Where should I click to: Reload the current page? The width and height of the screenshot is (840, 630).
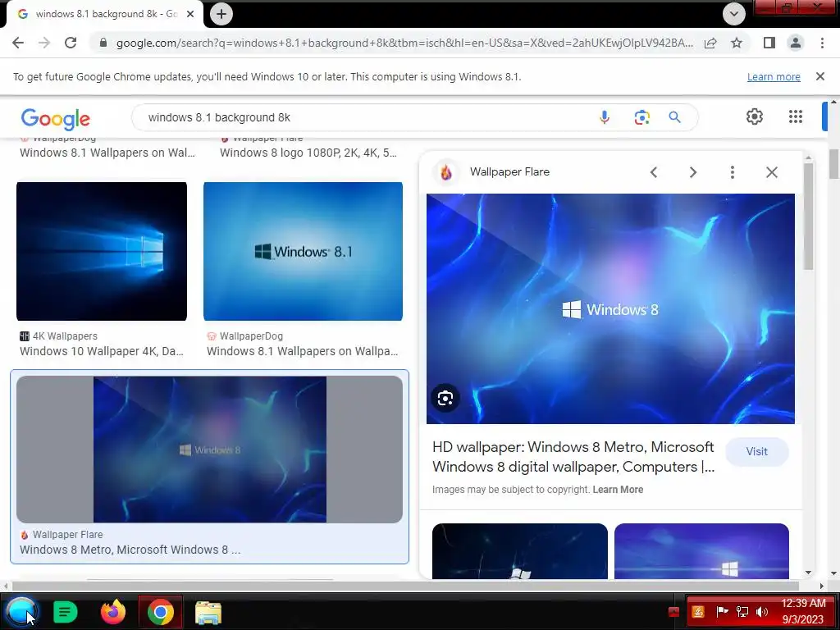point(71,43)
